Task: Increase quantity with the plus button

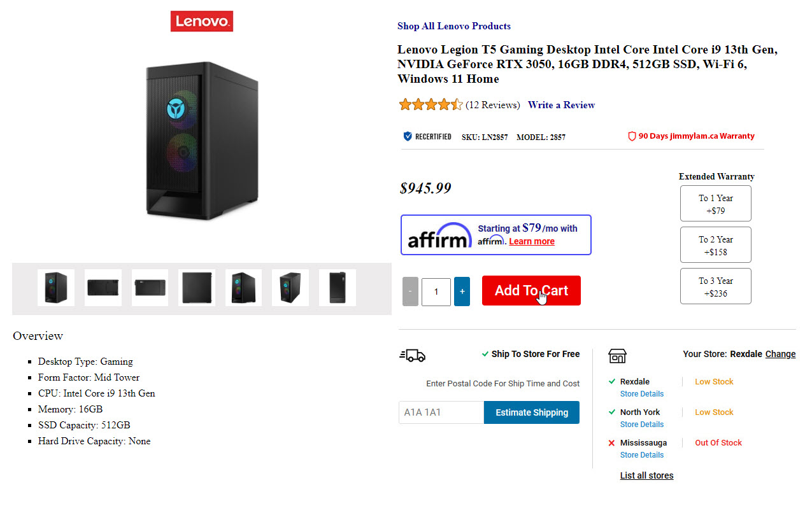Action: [x=462, y=292]
